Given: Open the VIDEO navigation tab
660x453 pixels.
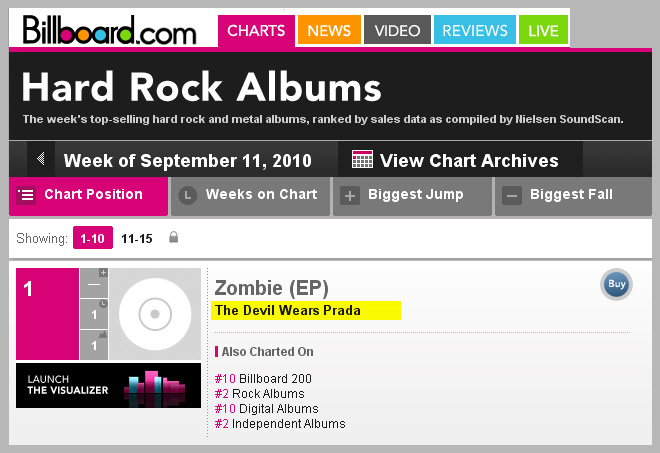Looking at the screenshot, I should (x=397, y=30).
